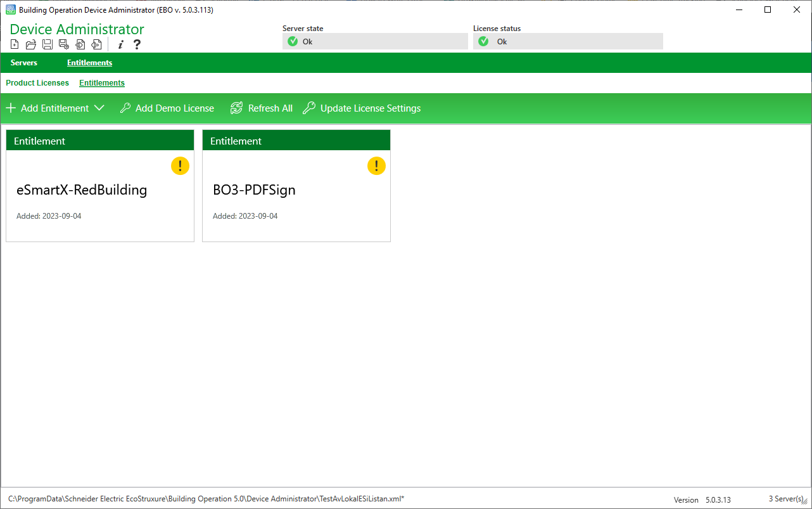Open the Product Licenses sub-tab
This screenshot has width=812, height=509.
(x=37, y=83)
